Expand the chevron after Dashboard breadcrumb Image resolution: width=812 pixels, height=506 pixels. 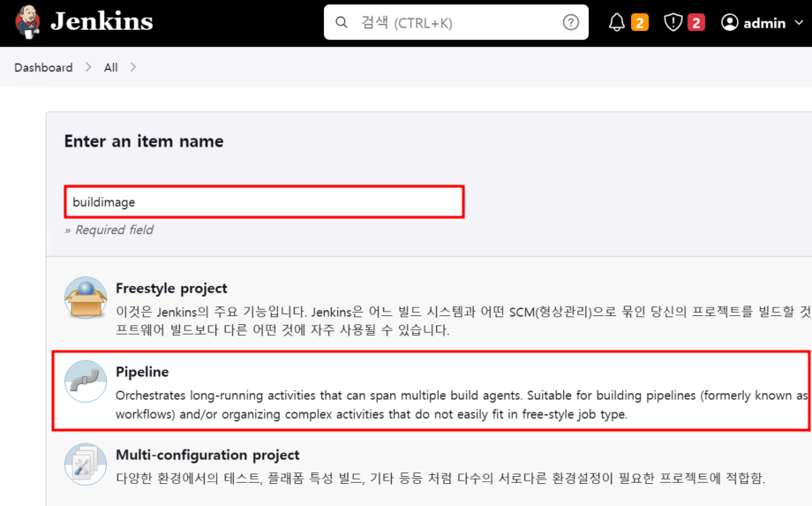tap(88, 67)
